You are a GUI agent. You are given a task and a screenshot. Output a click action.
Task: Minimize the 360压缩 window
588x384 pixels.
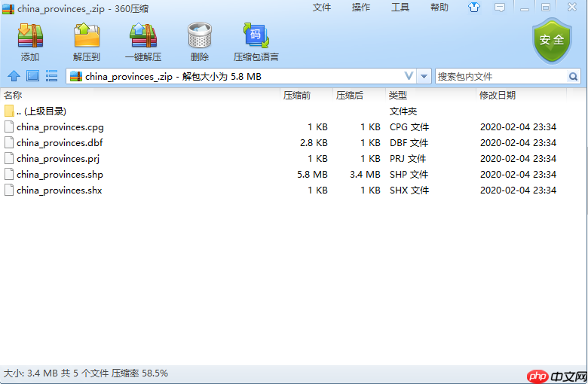coord(524,8)
